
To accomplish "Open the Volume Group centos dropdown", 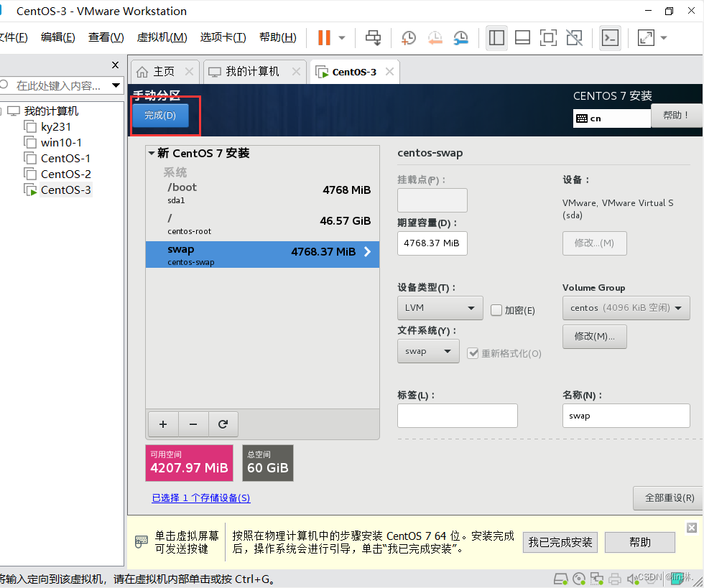I will 626,308.
